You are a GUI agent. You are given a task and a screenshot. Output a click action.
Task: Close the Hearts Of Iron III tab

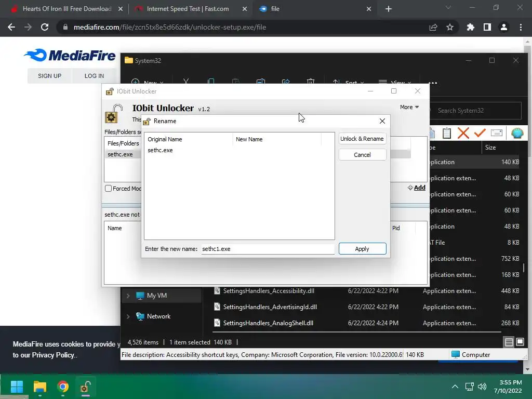[x=121, y=9]
